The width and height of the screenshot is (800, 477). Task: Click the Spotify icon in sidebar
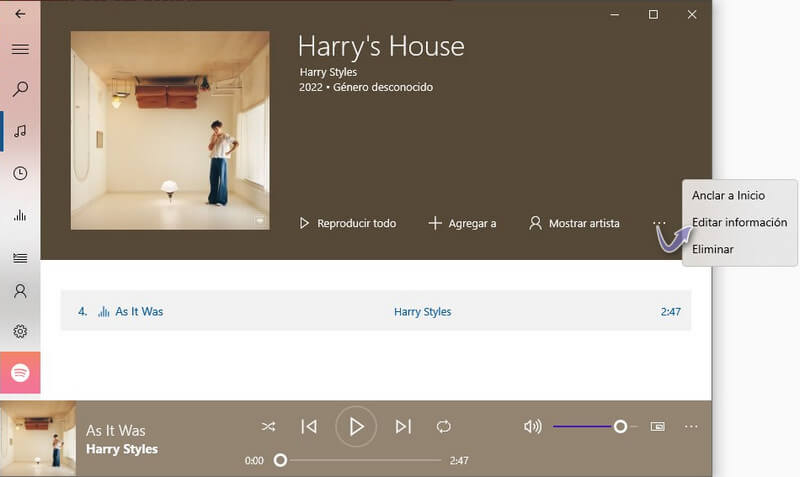pos(20,372)
